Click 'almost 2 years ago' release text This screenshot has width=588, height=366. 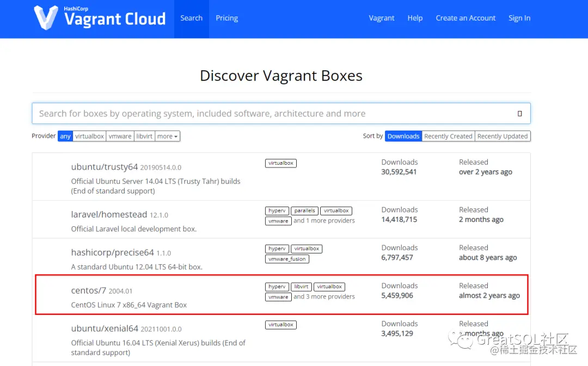coord(489,295)
